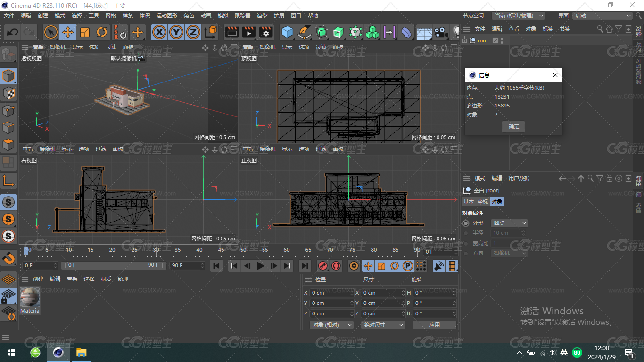
Task: Click 确定 in the 信息 dialog
Action: [514, 126]
